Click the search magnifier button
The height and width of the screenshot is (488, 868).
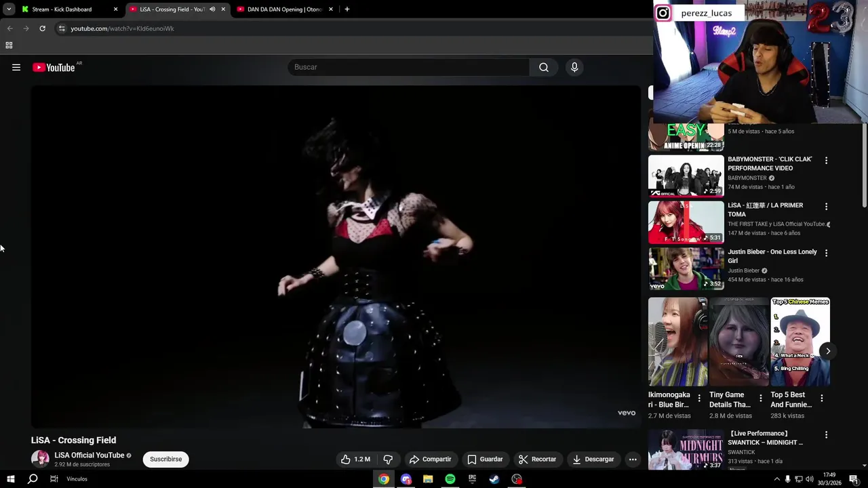pyautogui.click(x=544, y=67)
